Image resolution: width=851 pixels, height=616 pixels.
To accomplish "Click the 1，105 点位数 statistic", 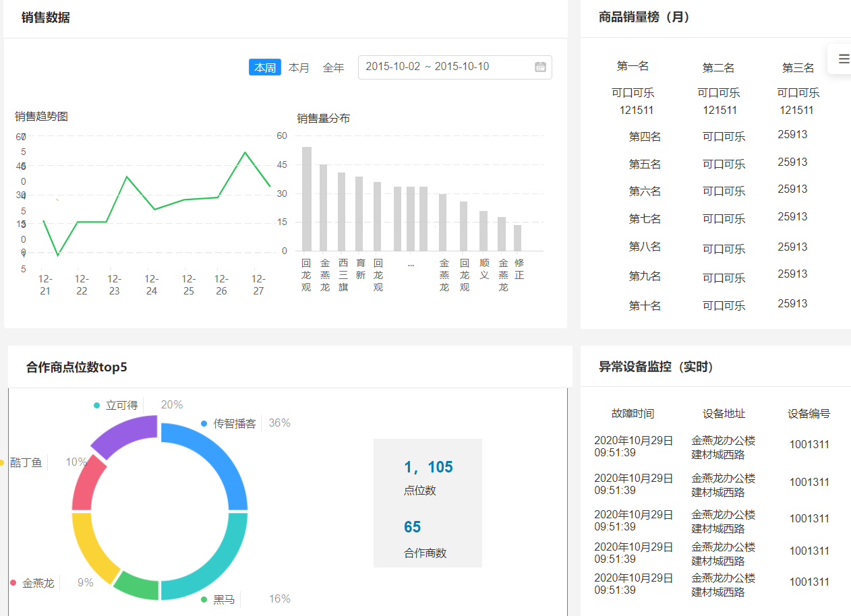I will coord(428,466).
